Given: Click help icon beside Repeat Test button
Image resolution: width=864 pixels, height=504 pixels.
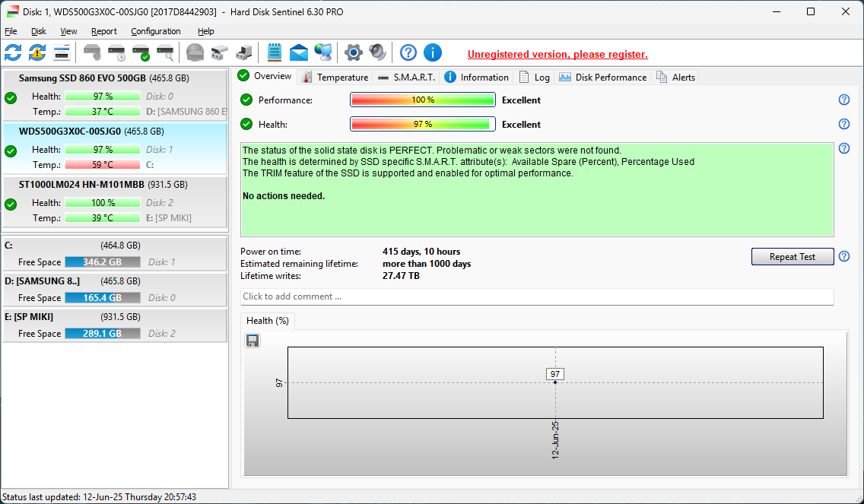Looking at the screenshot, I should pyautogui.click(x=843, y=256).
